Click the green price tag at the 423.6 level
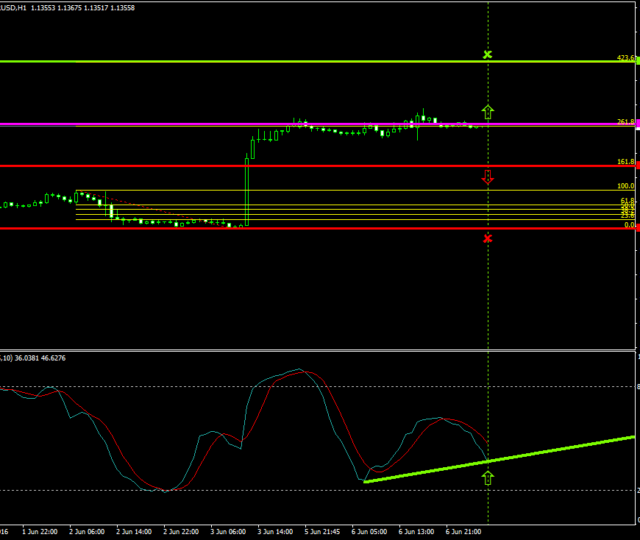 [636, 61]
